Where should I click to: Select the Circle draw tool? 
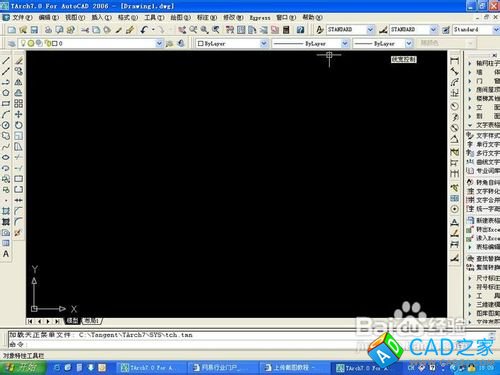6,125
